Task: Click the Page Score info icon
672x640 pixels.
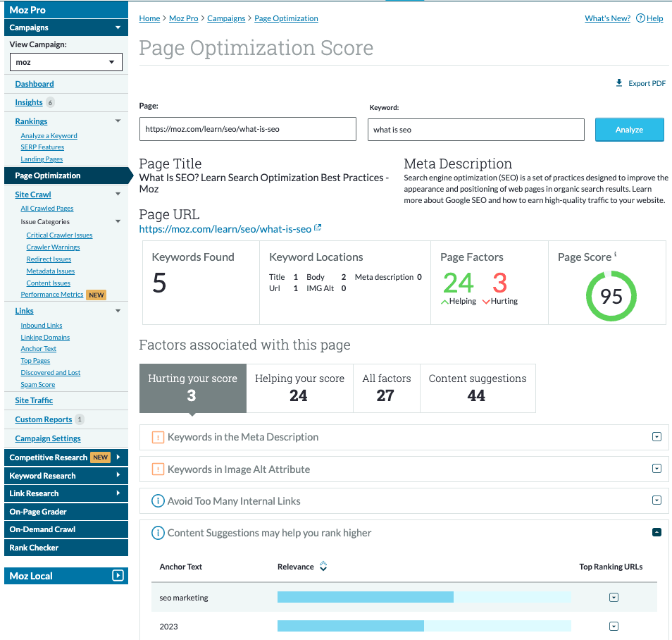Action: click(x=615, y=254)
